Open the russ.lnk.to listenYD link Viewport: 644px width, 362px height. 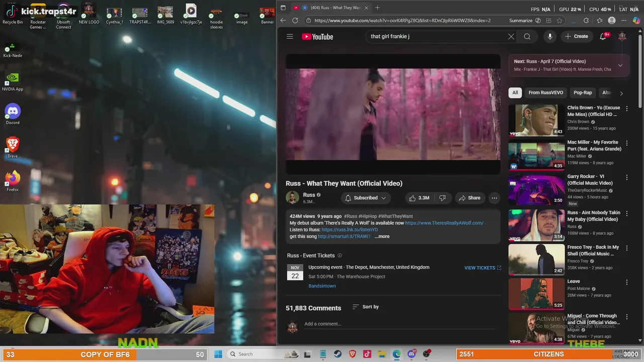coord(349,230)
